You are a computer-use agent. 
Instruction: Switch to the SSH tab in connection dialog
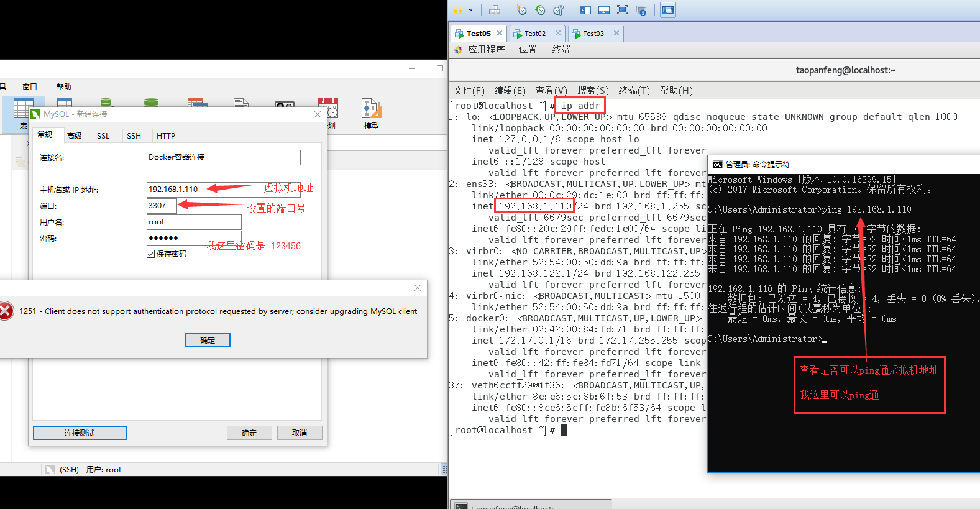click(134, 136)
